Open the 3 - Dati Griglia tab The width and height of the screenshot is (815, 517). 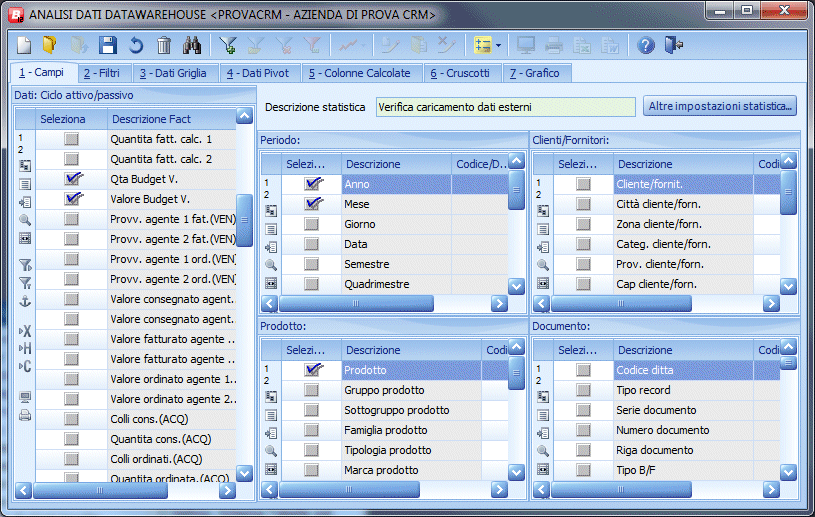(x=173, y=73)
